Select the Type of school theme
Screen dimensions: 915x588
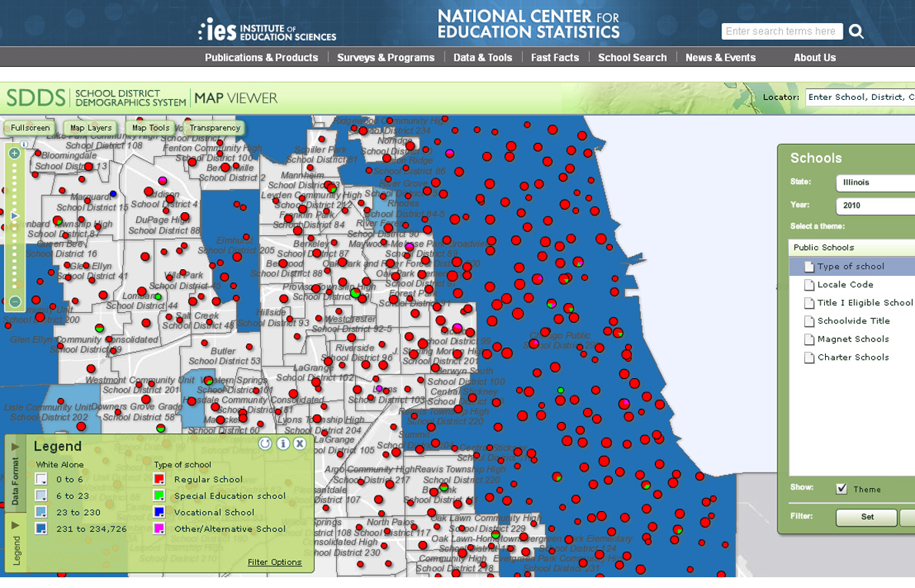(x=852, y=267)
